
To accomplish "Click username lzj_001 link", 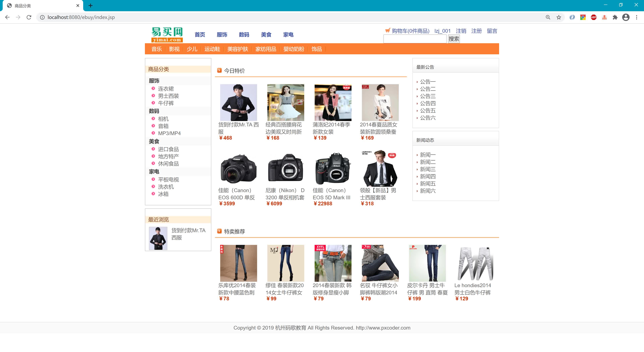I will 443,31.
